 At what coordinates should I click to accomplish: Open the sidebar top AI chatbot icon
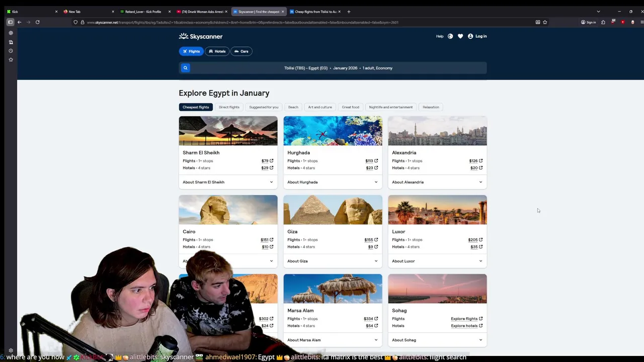click(x=11, y=33)
